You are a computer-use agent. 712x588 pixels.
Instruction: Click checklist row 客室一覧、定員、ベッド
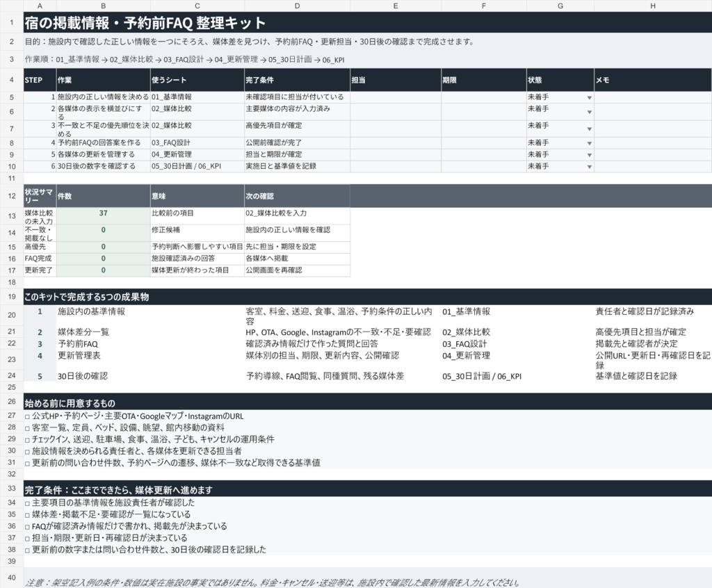tap(368, 427)
